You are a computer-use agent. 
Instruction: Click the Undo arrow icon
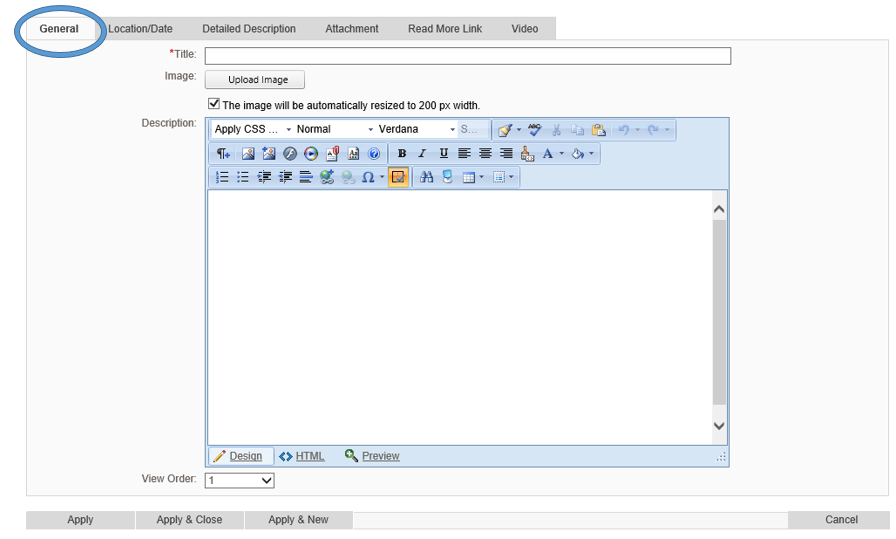623,130
